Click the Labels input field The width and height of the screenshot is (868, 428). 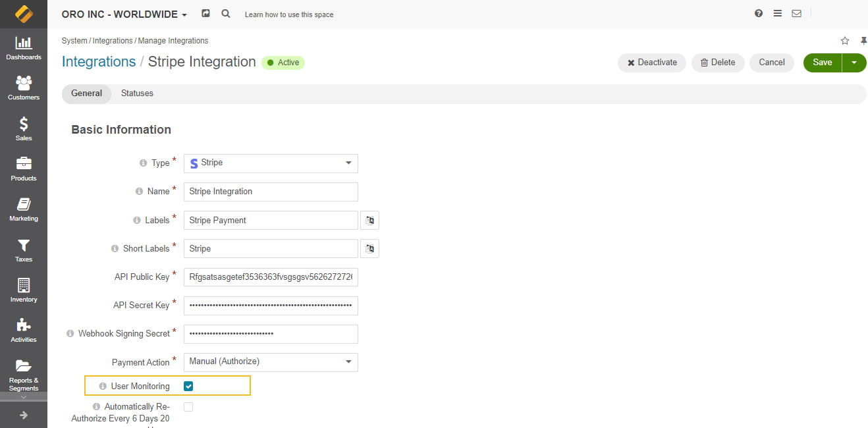click(x=271, y=220)
